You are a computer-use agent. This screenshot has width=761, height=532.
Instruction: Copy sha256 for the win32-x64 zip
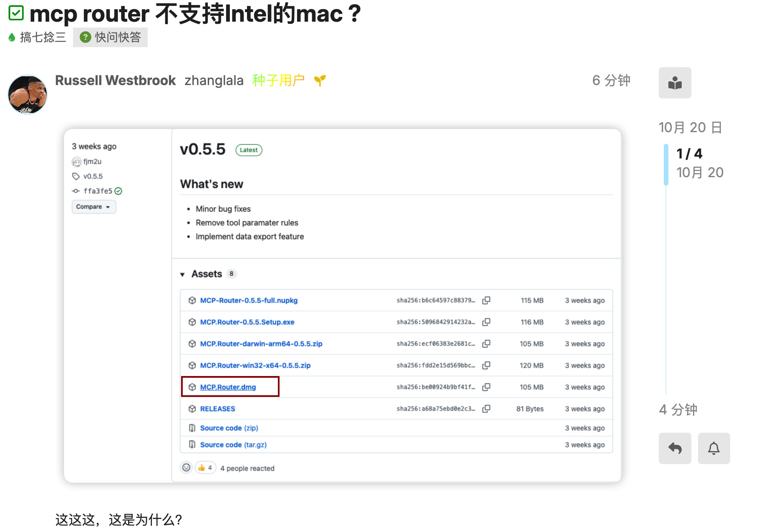tap(486, 366)
